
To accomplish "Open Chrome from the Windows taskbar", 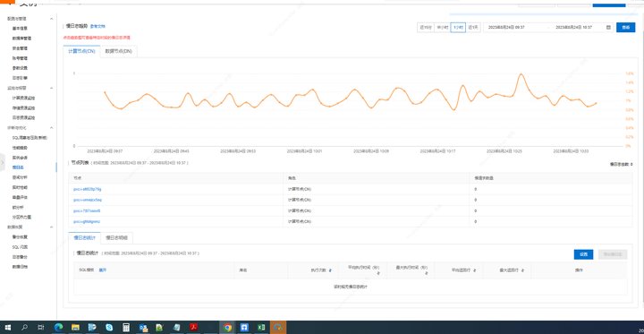I will [x=227, y=328].
